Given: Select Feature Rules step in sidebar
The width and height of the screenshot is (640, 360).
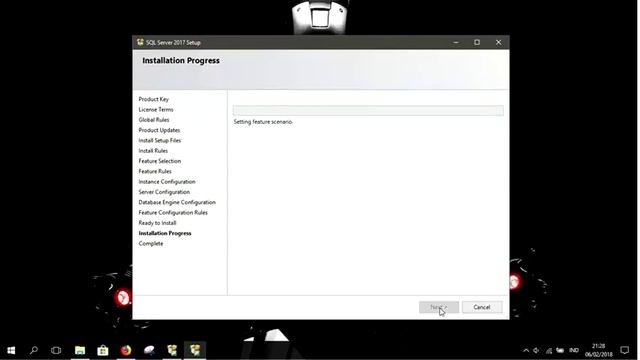Looking at the screenshot, I should 155,171.
